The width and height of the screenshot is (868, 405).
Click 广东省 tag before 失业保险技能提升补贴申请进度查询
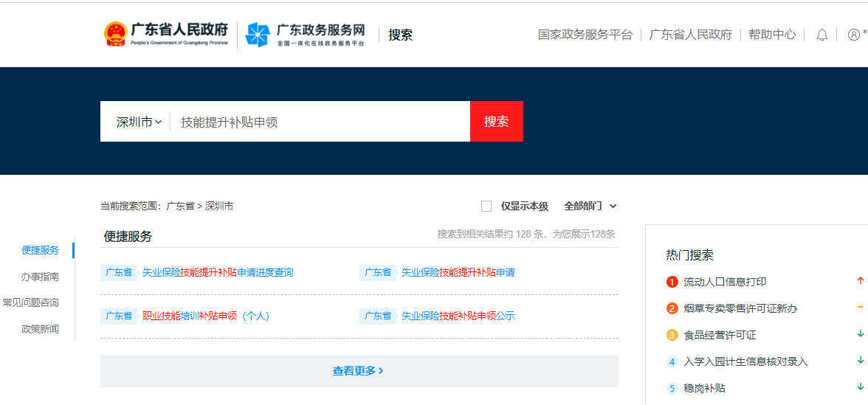(119, 272)
